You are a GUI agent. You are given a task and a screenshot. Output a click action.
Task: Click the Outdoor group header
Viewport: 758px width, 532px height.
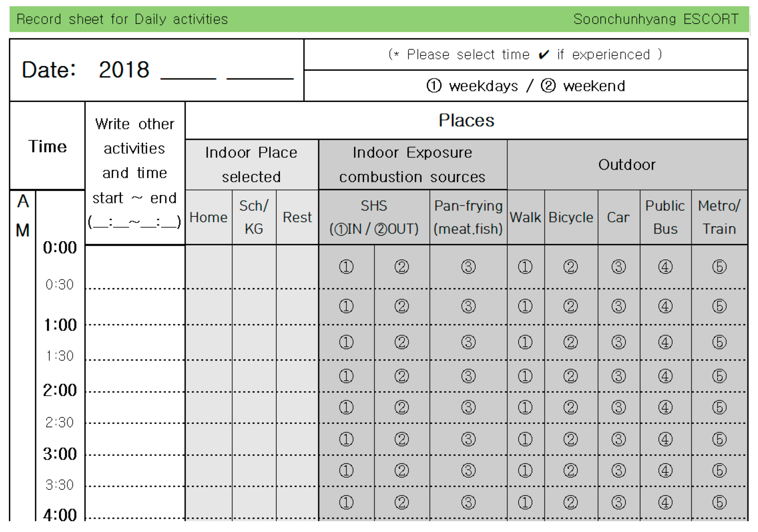[627, 165]
